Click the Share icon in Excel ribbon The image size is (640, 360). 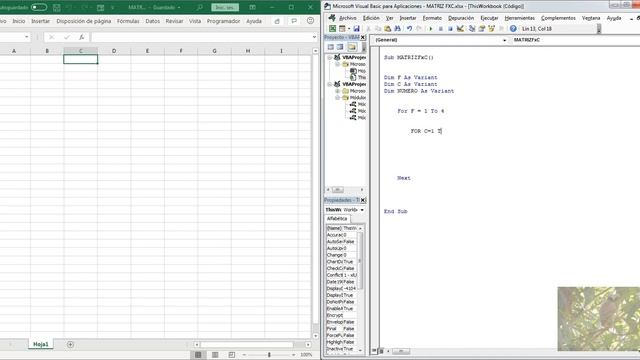[x=277, y=21]
